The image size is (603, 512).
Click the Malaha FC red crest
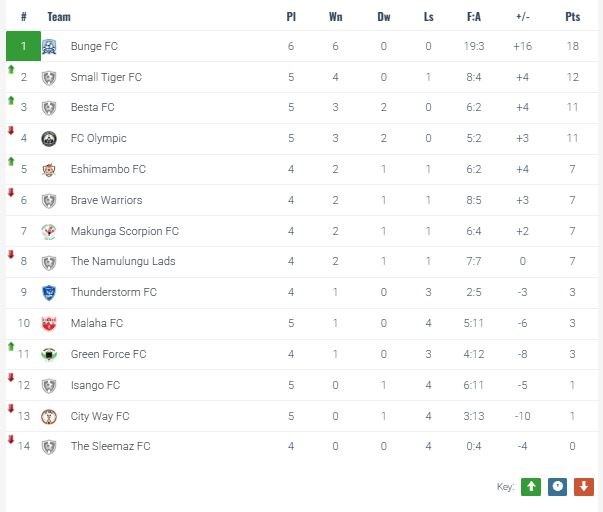pos(49,324)
